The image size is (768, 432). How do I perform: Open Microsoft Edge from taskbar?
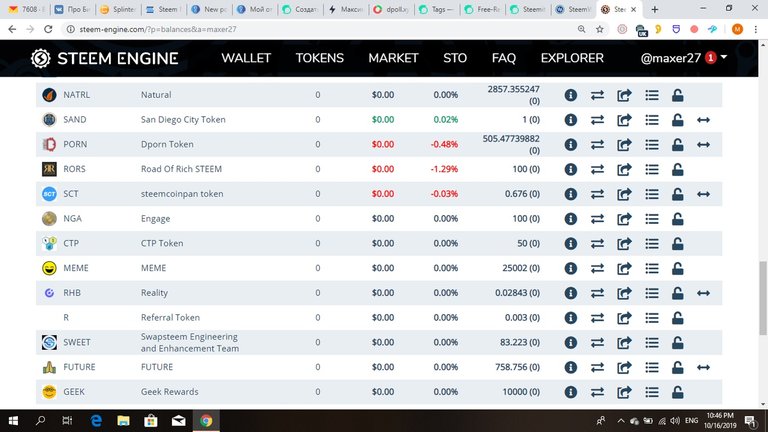tap(96, 421)
